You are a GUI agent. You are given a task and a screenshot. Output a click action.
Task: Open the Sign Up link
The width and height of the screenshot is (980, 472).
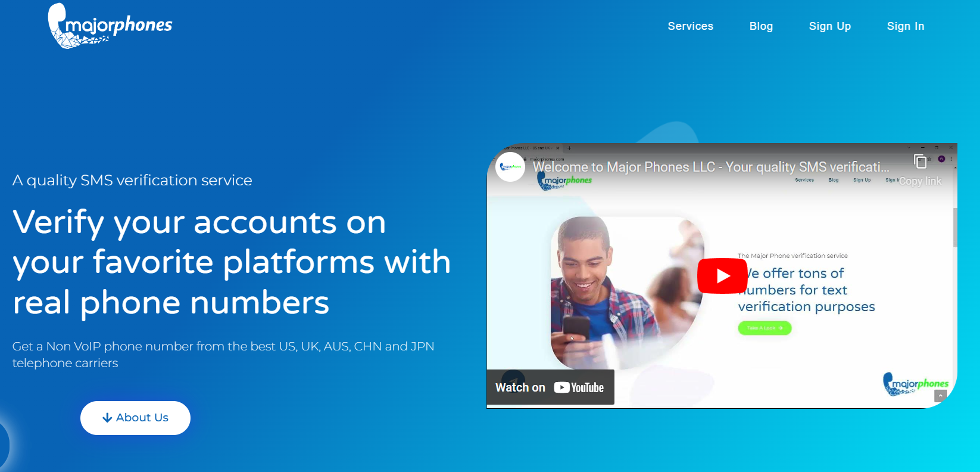(x=829, y=26)
